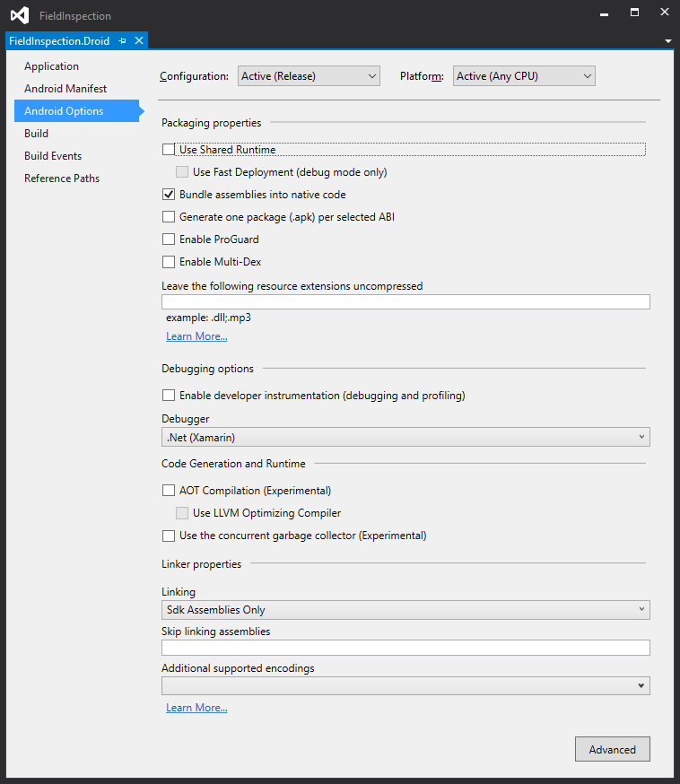Open Learn More link under packaging properties
Image resolution: width=680 pixels, height=784 pixels.
pos(196,336)
